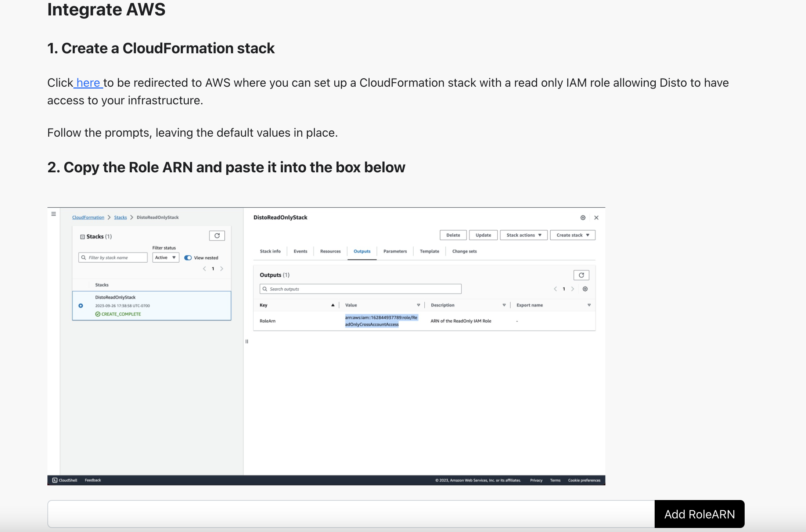806x532 pixels.
Task: Open CloudShell from the footer
Action: (x=65, y=480)
